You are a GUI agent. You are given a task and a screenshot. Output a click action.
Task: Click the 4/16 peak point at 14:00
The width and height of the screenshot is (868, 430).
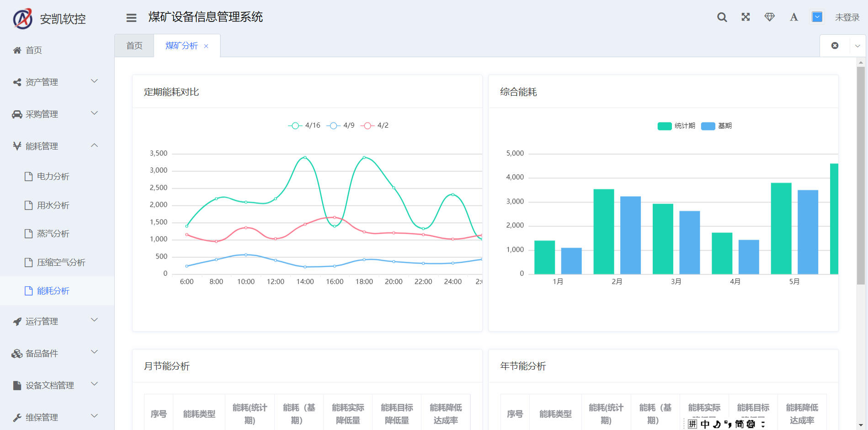point(305,157)
